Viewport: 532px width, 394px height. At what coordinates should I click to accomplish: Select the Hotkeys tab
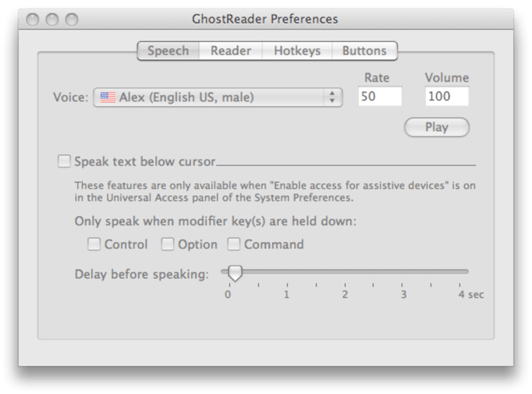[x=297, y=51]
